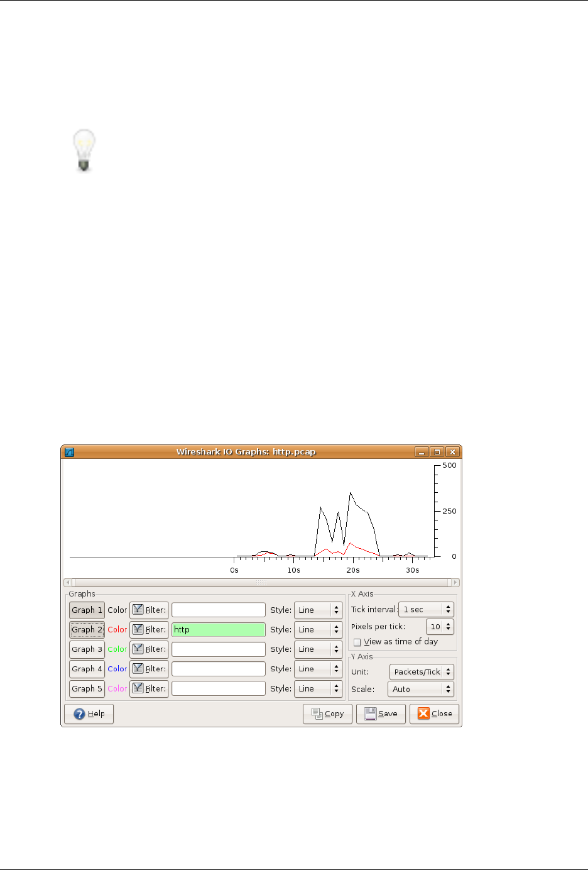Screen dimensions: 588x870
Task: Open Filter dialog for Graph 1
Action: click(x=149, y=610)
